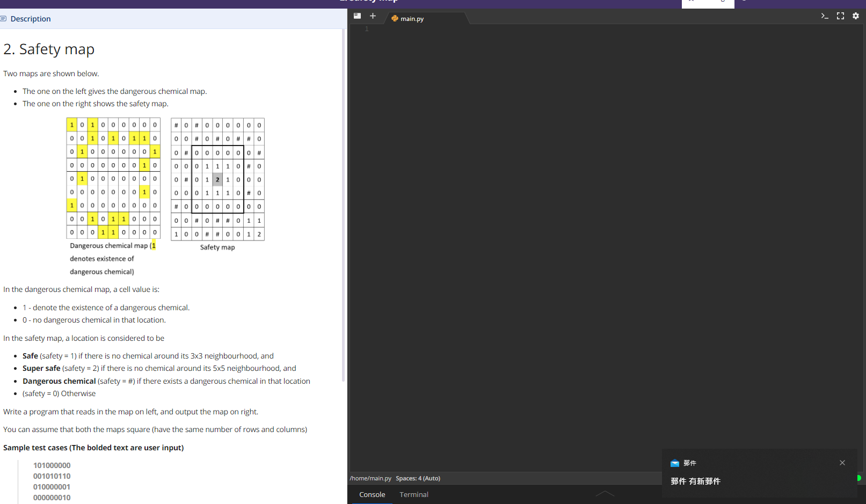This screenshot has width=866, height=504.
Task: Switch to the Terminal tab
Action: coord(413,494)
